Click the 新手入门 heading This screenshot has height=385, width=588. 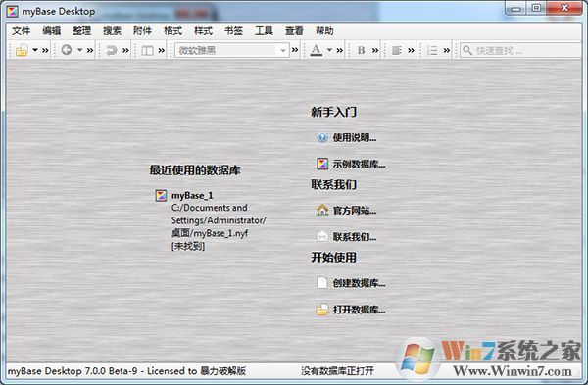333,112
